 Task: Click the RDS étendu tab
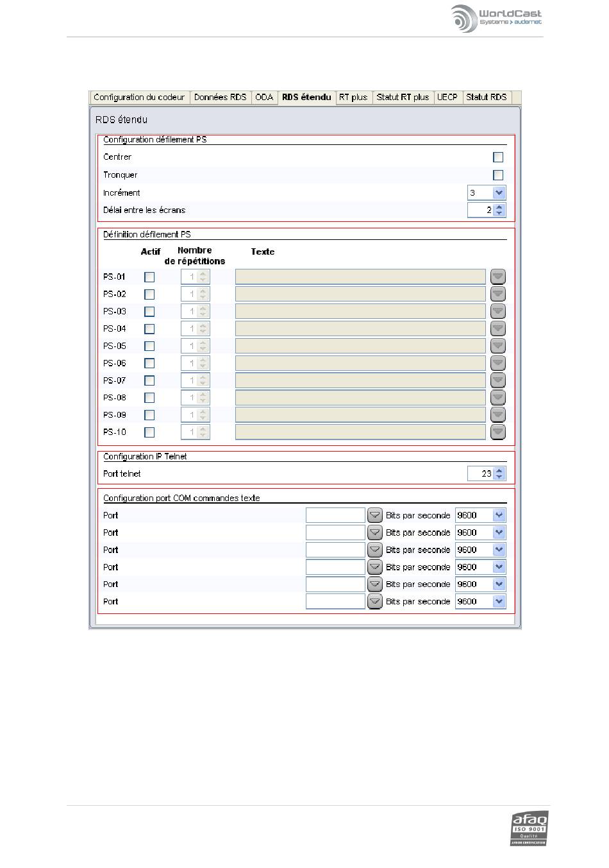pyautogui.click(x=306, y=98)
